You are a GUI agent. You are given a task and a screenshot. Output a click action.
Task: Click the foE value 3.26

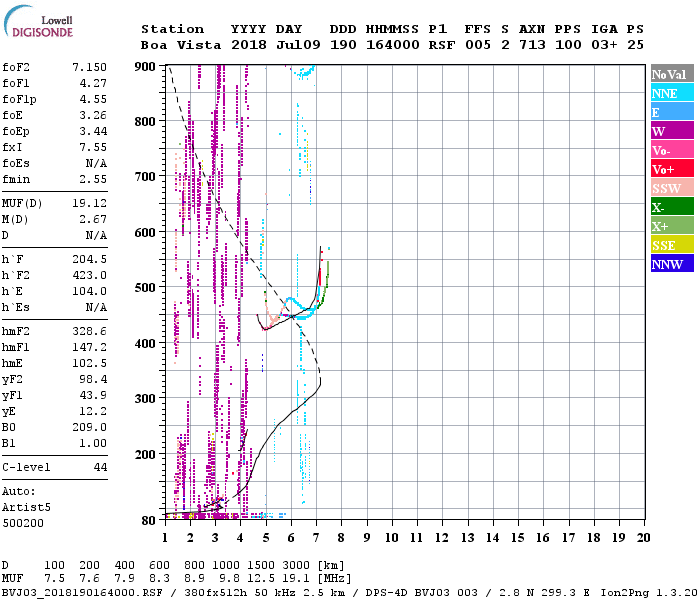click(93, 115)
